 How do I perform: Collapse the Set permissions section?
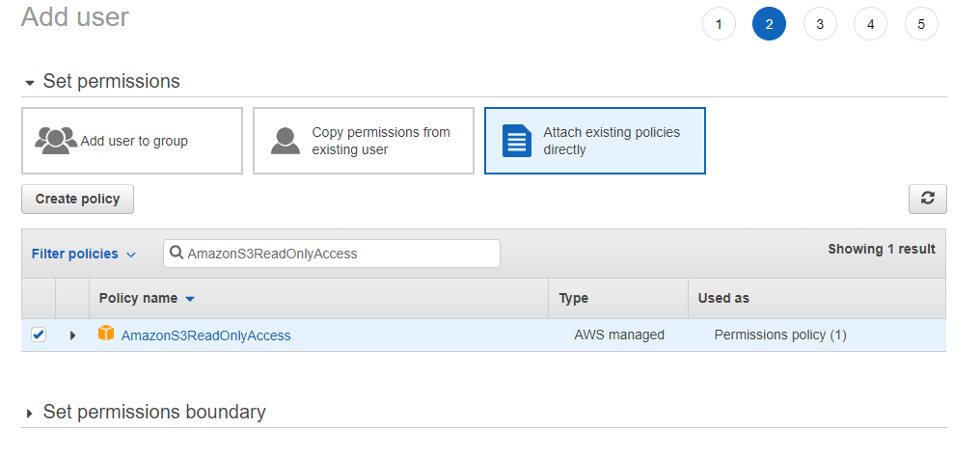tap(30, 83)
